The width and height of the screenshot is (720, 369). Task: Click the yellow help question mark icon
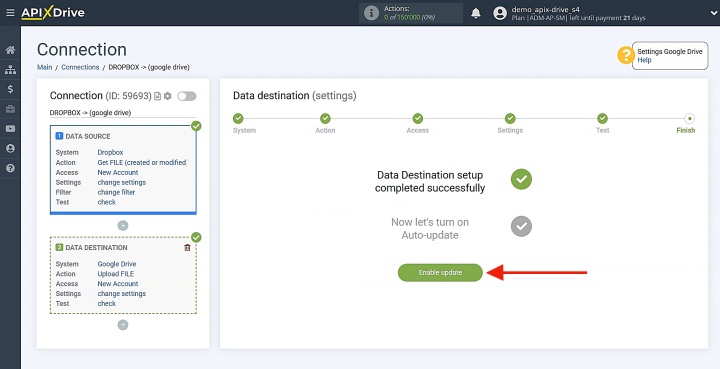pyautogui.click(x=625, y=56)
